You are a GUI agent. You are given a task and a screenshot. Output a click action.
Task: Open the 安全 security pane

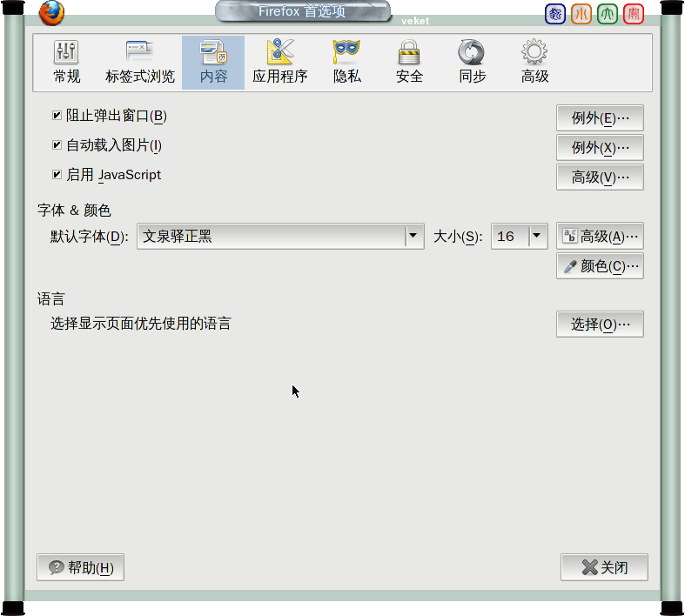(409, 63)
